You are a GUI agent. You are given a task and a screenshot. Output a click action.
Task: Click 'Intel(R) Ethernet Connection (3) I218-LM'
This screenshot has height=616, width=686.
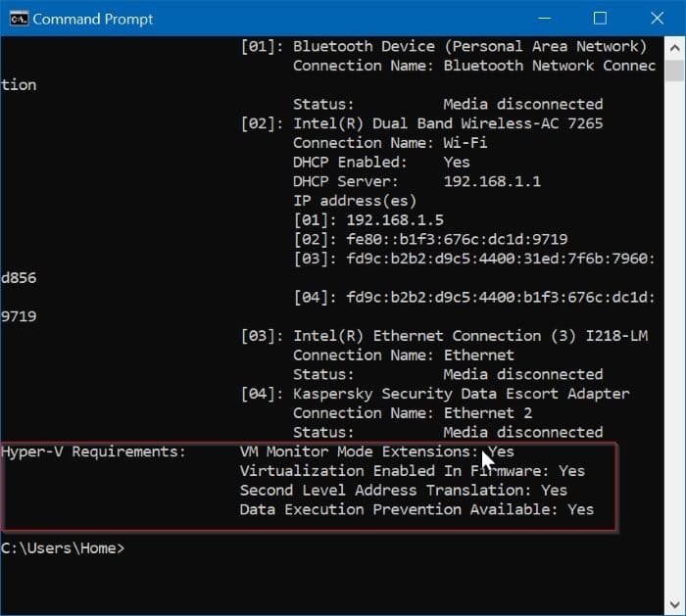[x=469, y=336]
